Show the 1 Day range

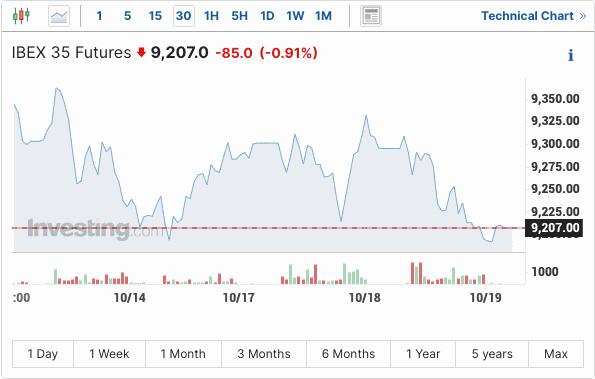[43, 354]
